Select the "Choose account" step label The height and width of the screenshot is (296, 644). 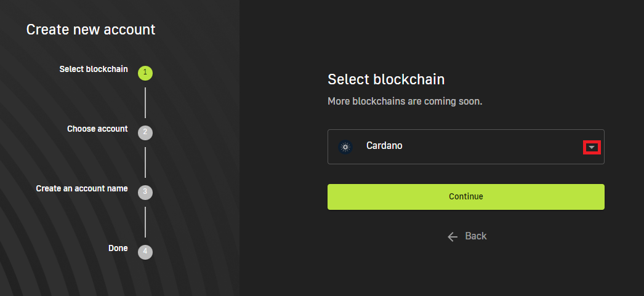tap(97, 129)
